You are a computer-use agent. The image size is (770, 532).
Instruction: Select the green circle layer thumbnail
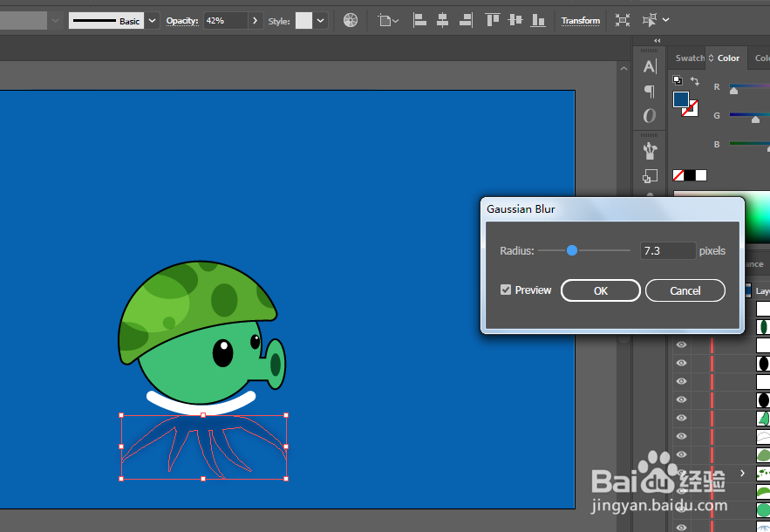(763, 510)
